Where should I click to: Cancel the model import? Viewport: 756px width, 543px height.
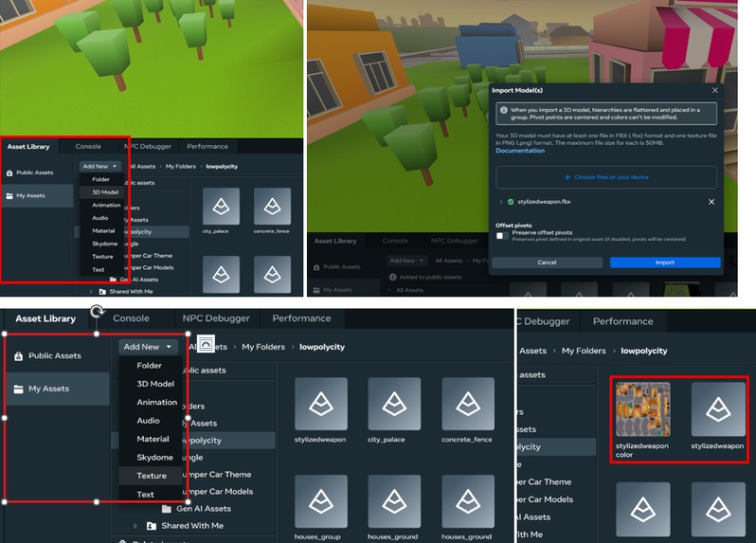pos(547,262)
